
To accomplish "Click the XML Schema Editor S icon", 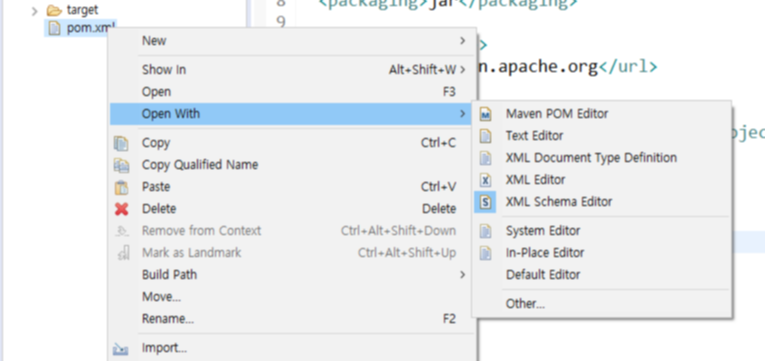I will coord(485,202).
